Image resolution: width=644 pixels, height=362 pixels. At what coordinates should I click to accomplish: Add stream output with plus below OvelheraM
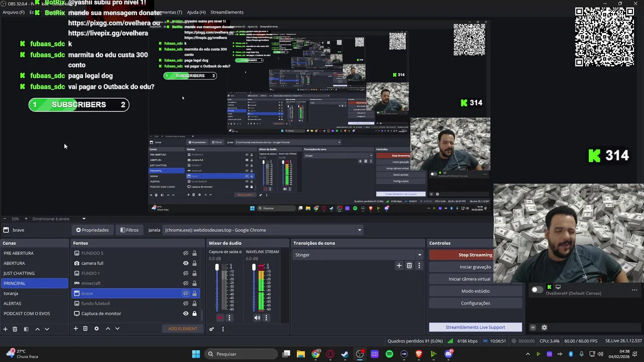(533, 328)
